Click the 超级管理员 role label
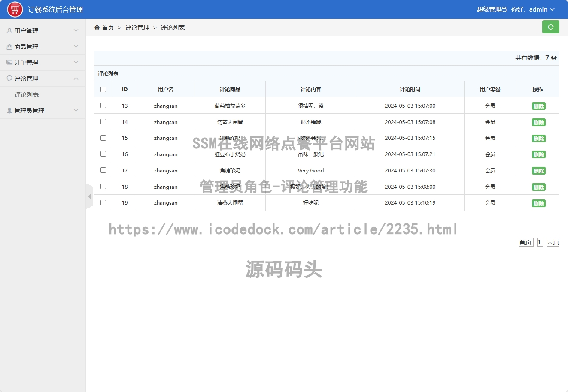 click(492, 9)
